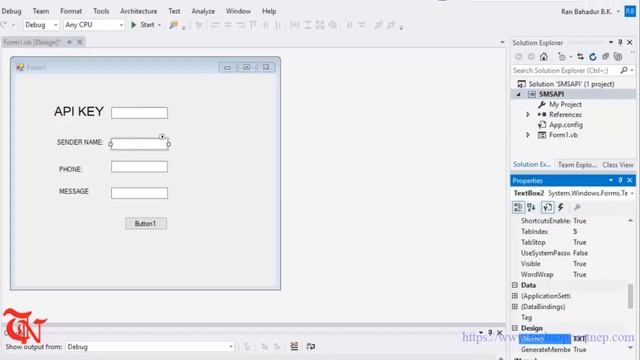Image resolution: width=640 pixels, height=360 pixels.
Task: Sort properties alphabetically
Action: (x=531, y=207)
